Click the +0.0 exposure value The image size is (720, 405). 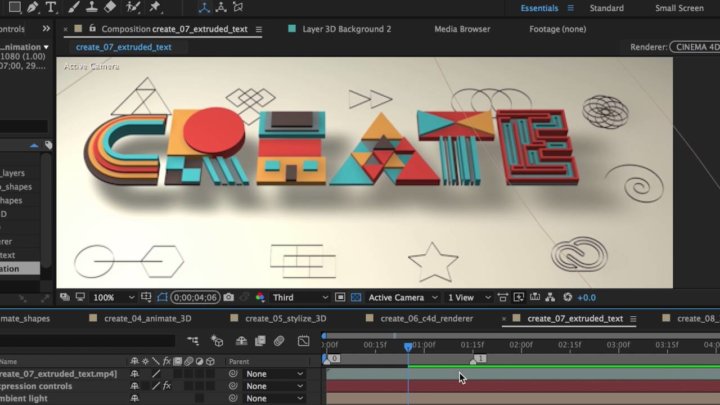click(586, 297)
